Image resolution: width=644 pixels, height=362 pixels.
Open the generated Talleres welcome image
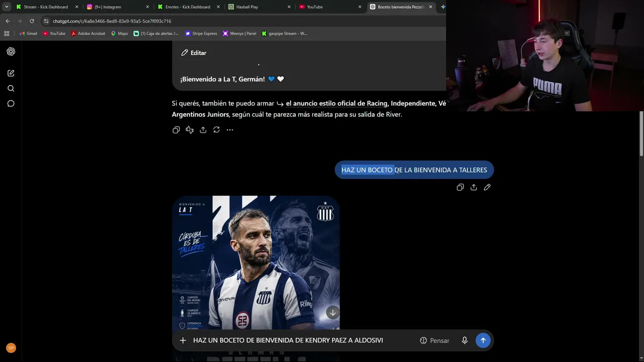click(256, 262)
